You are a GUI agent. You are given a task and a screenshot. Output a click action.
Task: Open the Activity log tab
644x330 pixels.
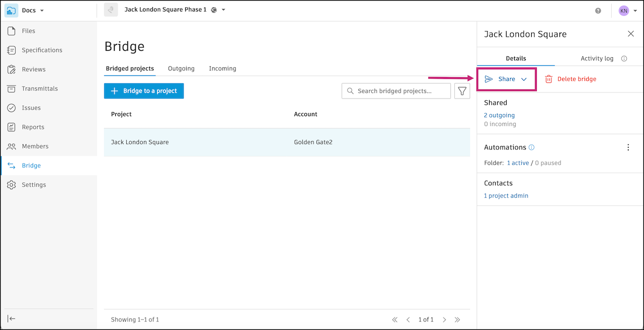[597, 58]
